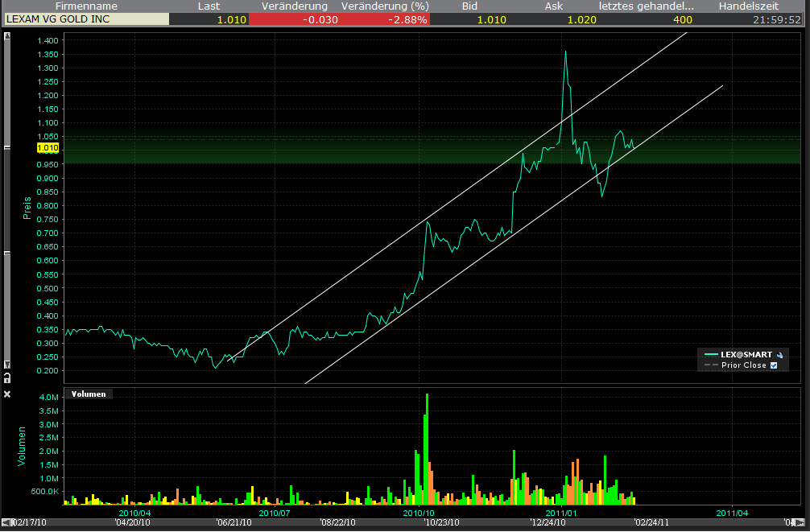This screenshot has height=532, width=810.
Task: Select the Bid column header
Action: 469,6
